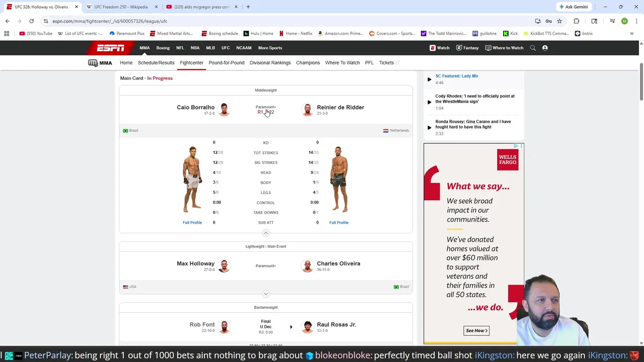
Task: Open NCAAM in the ESPN top nav
Action: [x=244, y=48]
